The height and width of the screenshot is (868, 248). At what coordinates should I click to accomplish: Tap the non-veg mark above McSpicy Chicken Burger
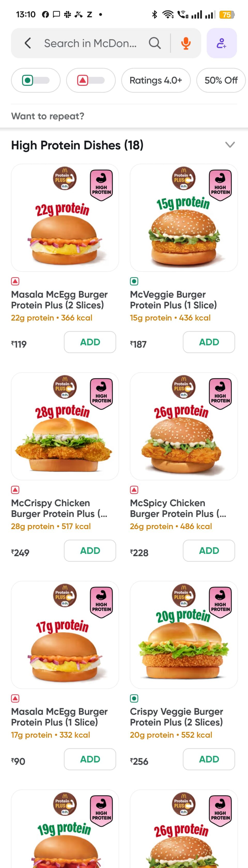[134, 490]
